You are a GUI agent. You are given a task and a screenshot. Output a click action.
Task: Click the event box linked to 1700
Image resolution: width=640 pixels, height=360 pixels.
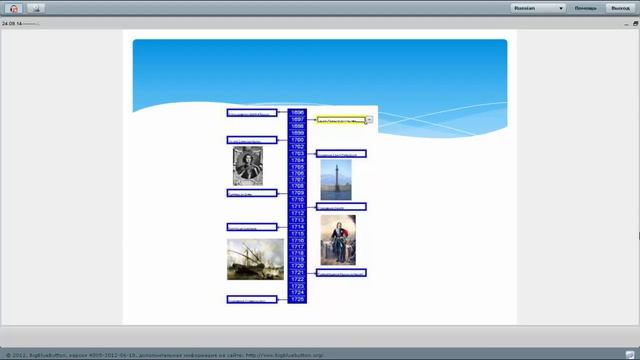pyautogui.click(x=252, y=140)
